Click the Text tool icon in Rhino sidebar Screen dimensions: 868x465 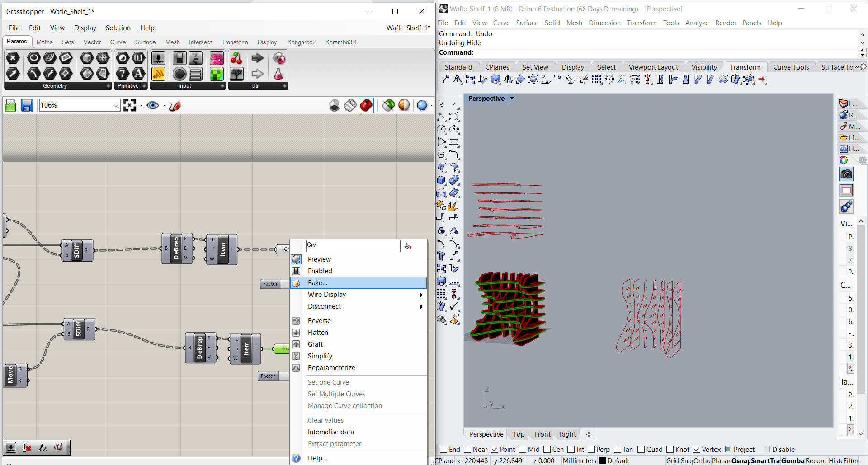[441, 256]
